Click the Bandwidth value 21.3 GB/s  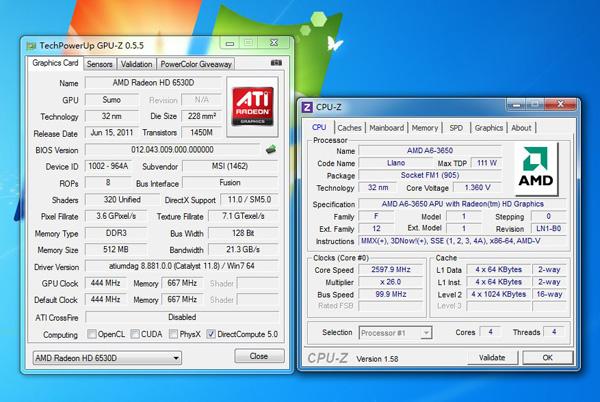click(243, 250)
